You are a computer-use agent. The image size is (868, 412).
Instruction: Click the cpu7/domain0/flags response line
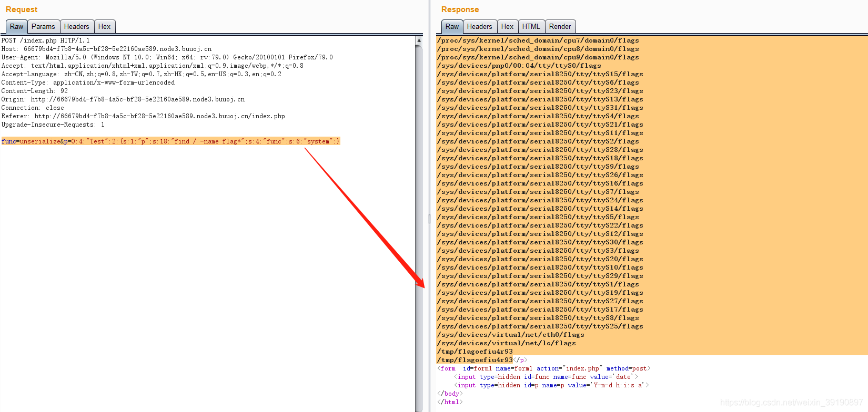(x=538, y=40)
